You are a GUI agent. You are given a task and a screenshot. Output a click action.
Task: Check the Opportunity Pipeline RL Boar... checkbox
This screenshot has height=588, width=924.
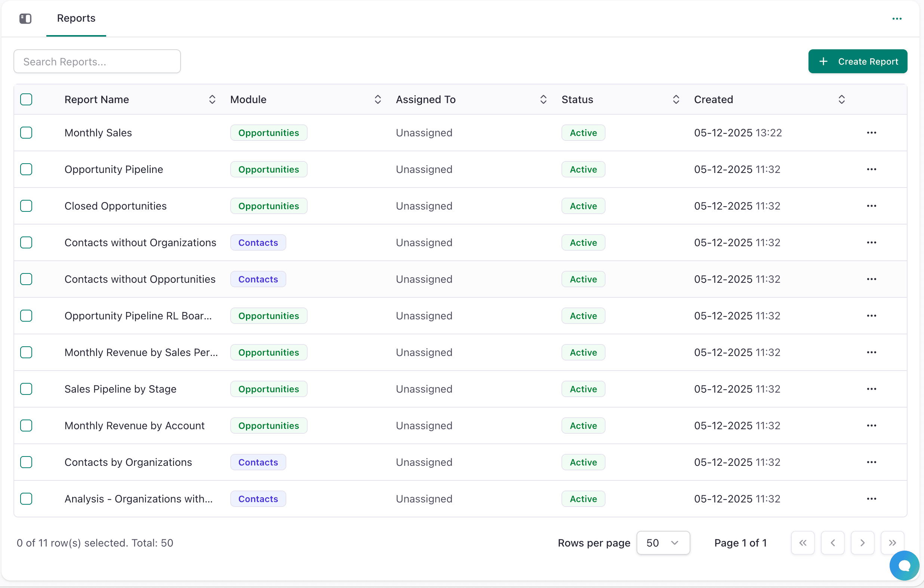26,316
